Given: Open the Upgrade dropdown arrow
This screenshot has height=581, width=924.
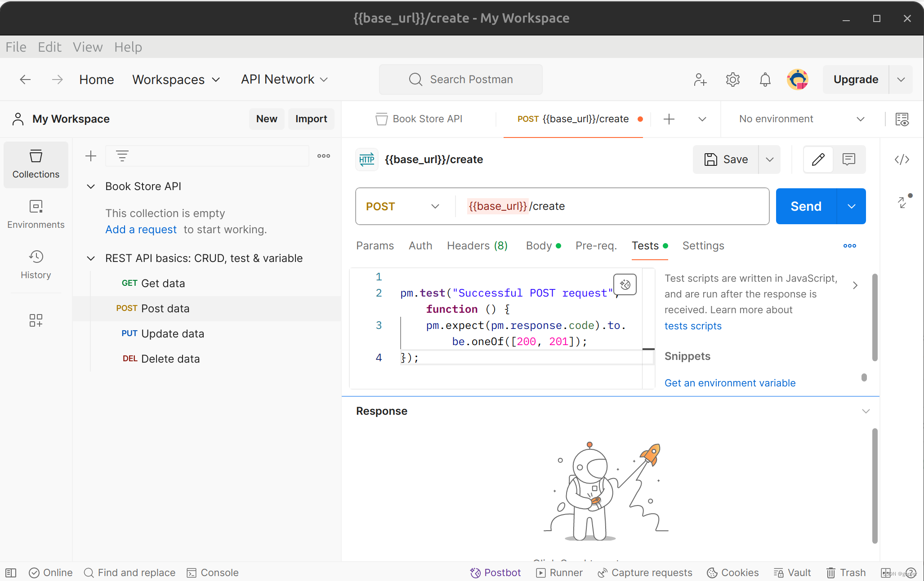Looking at the screenshot, I should coord(901,80).
